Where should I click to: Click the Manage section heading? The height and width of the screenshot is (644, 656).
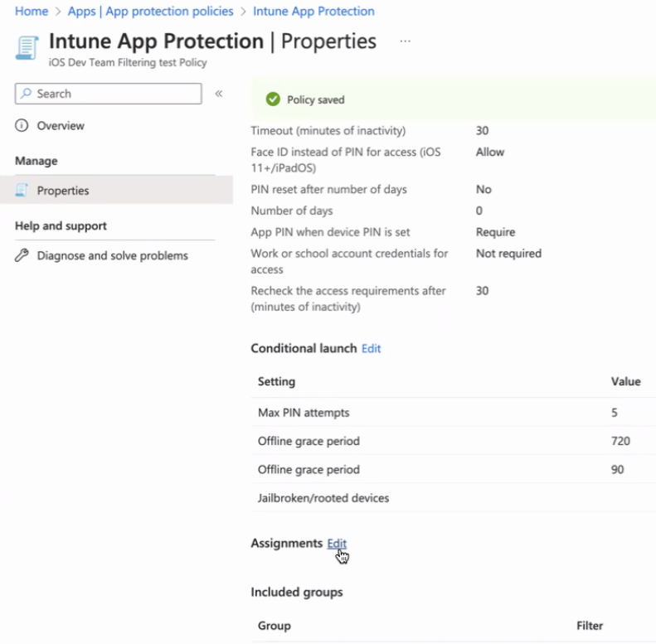36,161
